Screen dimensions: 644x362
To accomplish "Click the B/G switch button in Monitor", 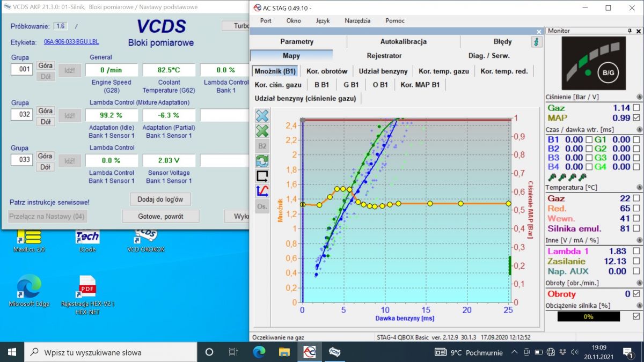I will click(x=608, y=72).
